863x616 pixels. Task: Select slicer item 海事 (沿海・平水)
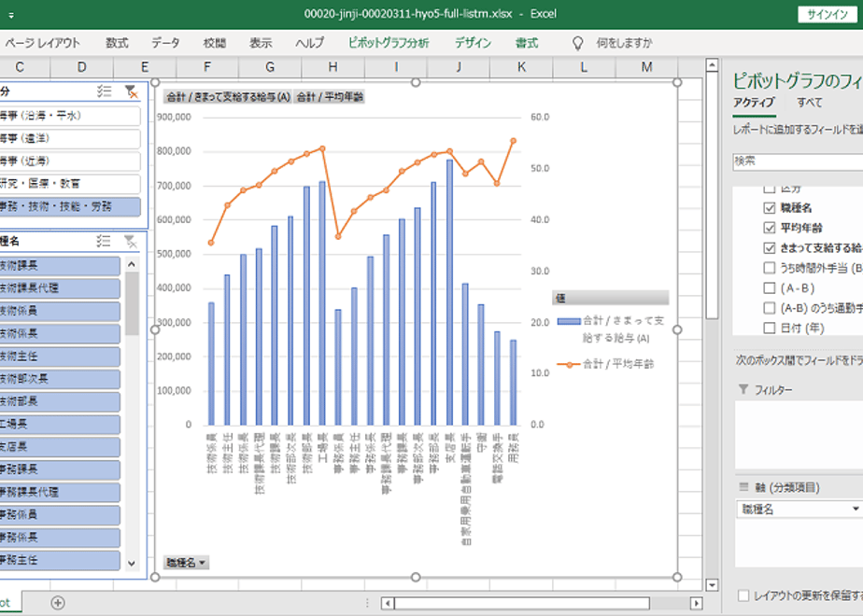tap(69, 116)
